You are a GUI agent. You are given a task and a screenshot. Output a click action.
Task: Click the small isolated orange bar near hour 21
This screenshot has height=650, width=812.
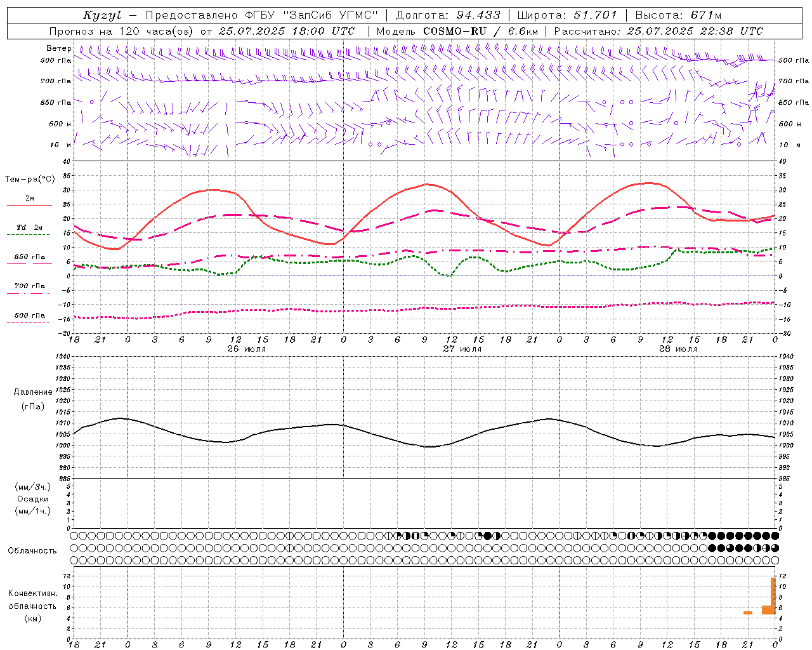(748, 613)
